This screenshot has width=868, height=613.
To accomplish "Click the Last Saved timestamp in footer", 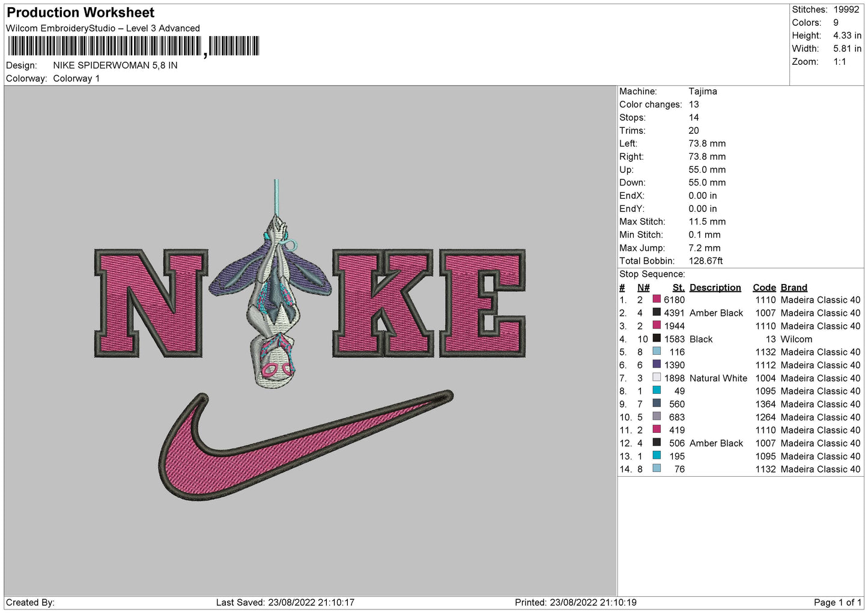I will 285,602.
